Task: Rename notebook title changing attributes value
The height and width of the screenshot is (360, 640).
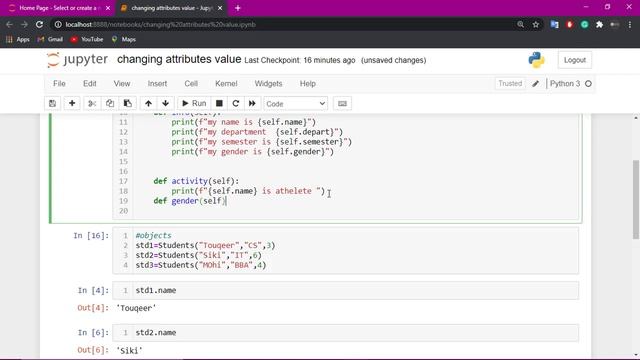Action: [179, 60]
